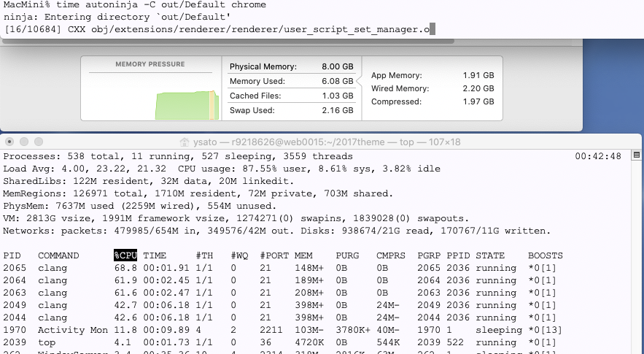Image resolution: width=644 pixels, height=354 pixels.
Task: Close the top terminal window
Action: click(x=11, y=142)
